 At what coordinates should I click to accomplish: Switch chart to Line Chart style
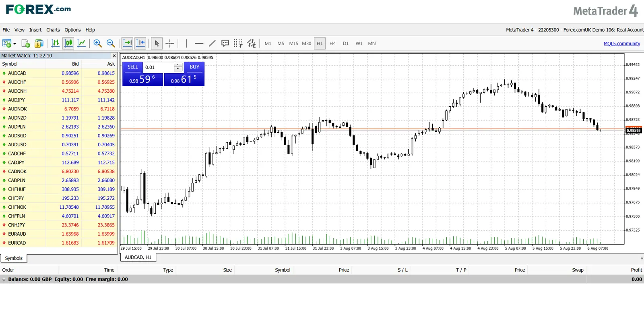pyautogui.click(x=81, y=44)
